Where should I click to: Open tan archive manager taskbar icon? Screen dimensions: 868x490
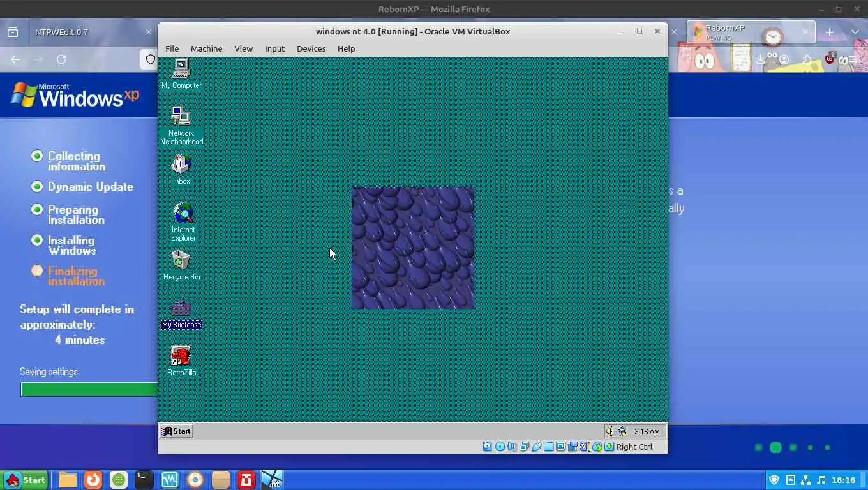(221, 480)
